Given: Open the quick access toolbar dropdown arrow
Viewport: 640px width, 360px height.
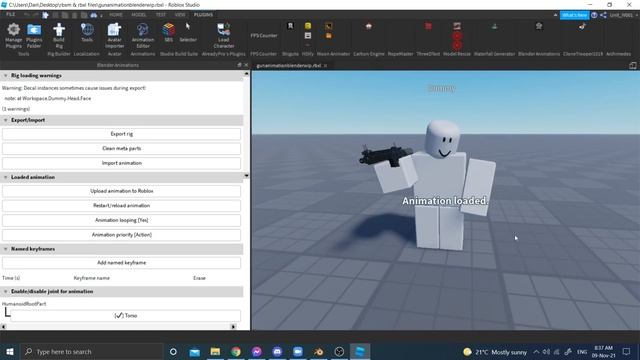Looking at the screenshot, I should coord(101,15).
